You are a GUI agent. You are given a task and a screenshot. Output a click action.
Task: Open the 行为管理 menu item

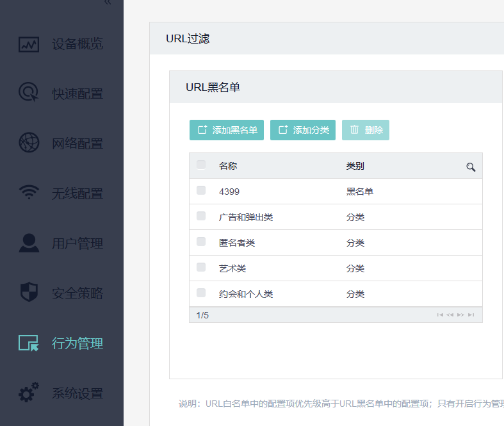(x=77, y=343)
